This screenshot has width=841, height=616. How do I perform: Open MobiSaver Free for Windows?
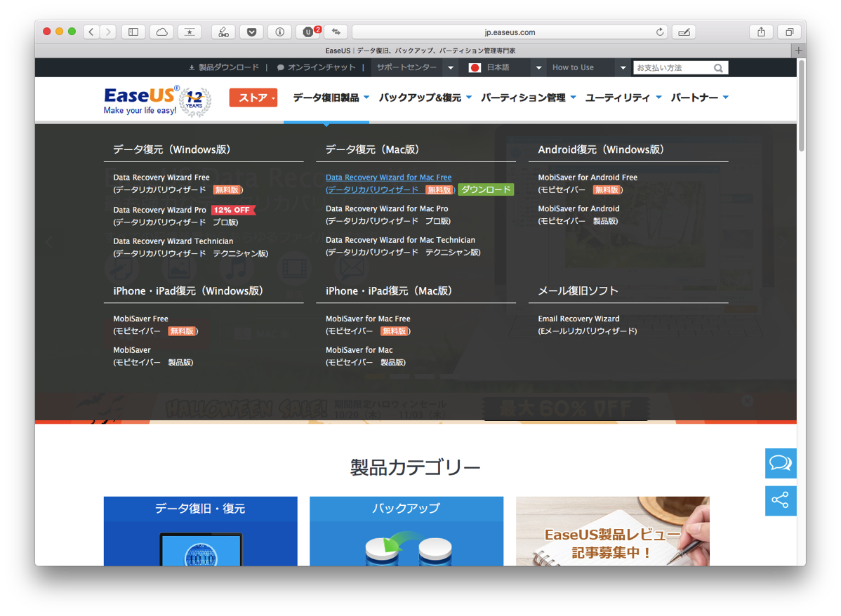(x=156, y=325)
